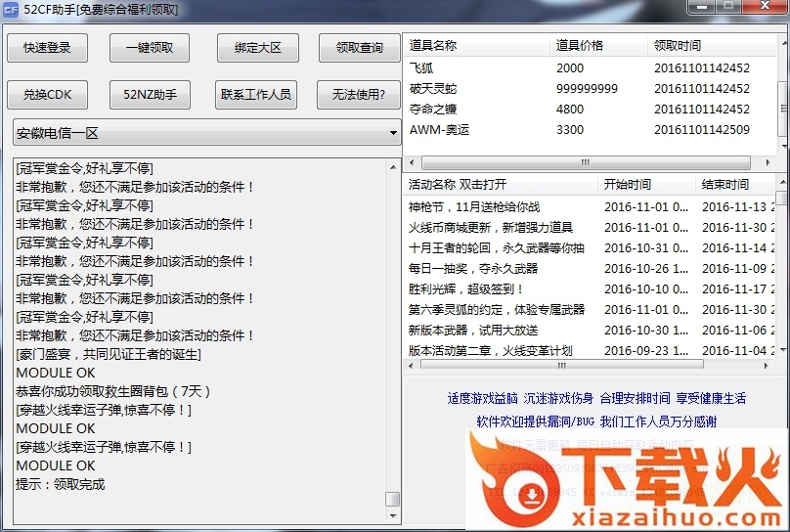Select the 破天灵蛇 item row
The width and height of the screenshot is (790, 532).
590,89
